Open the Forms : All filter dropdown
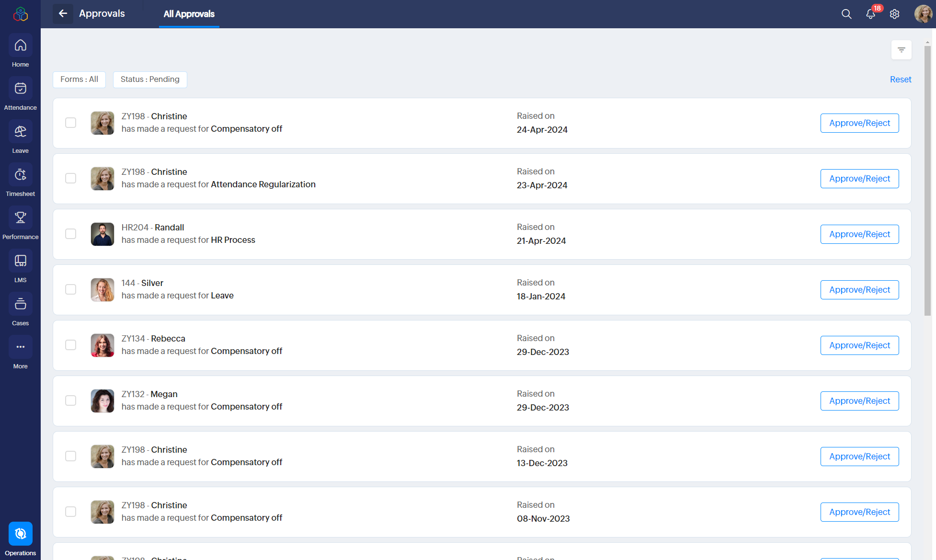Viewport: 936px width, 560px height. click(79, 80)
